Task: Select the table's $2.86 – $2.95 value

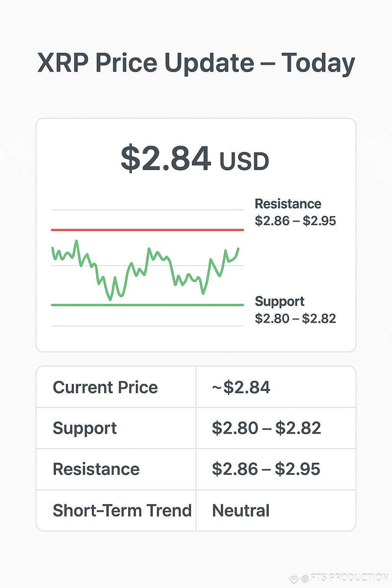Action: [x=266, y=469]
